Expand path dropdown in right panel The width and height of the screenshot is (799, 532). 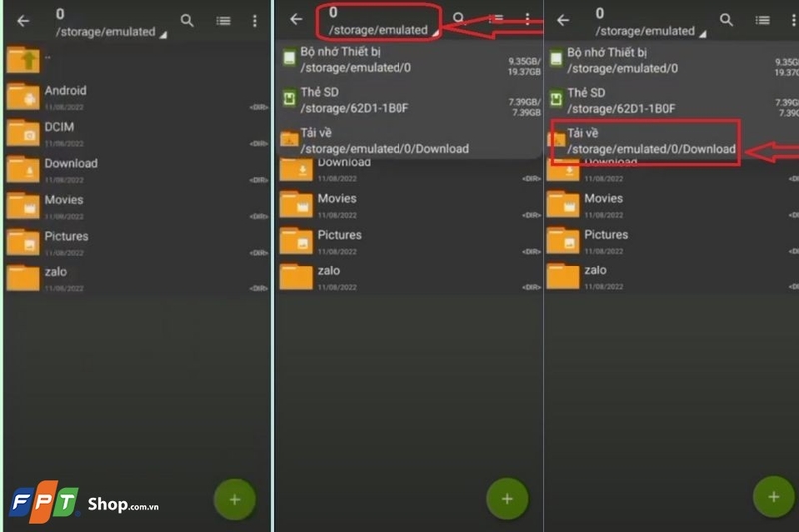tap(651, 23)
